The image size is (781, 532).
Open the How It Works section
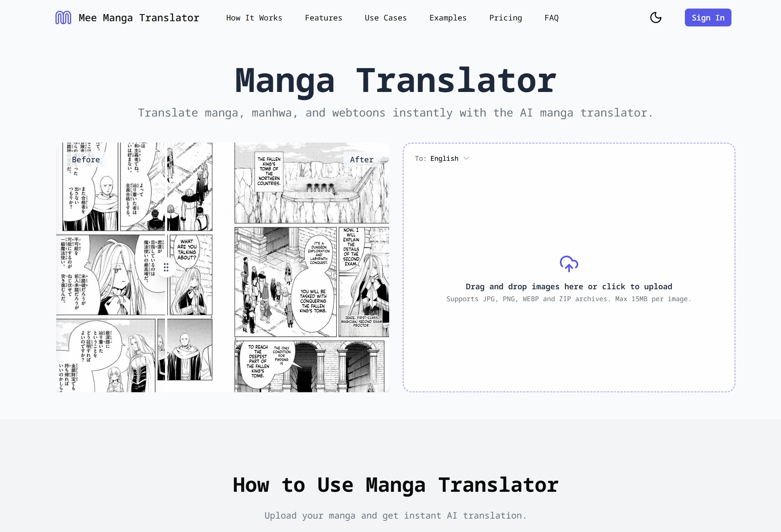[254, 18]
